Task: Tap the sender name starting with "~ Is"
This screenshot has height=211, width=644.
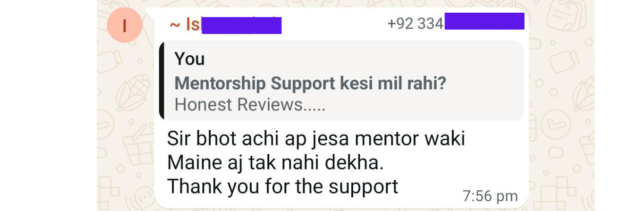Action: coord(225,24)
